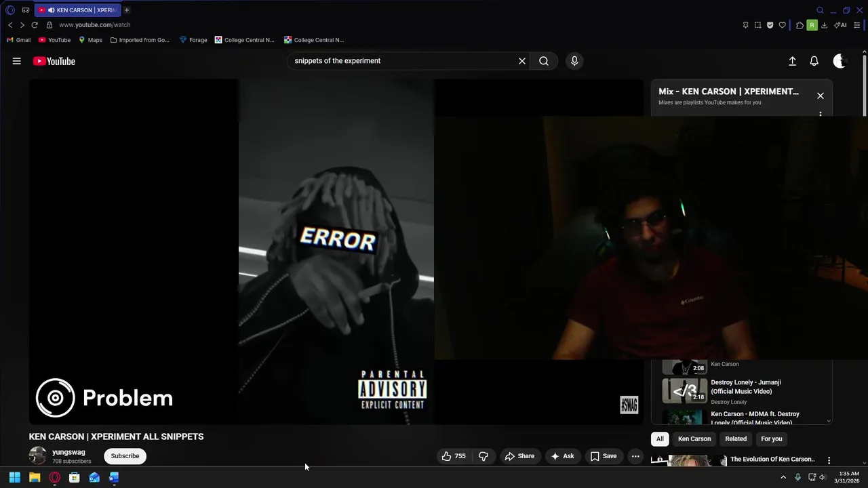Open a new browser tab
The image size is (868, 488).
[x=127, y=10]
